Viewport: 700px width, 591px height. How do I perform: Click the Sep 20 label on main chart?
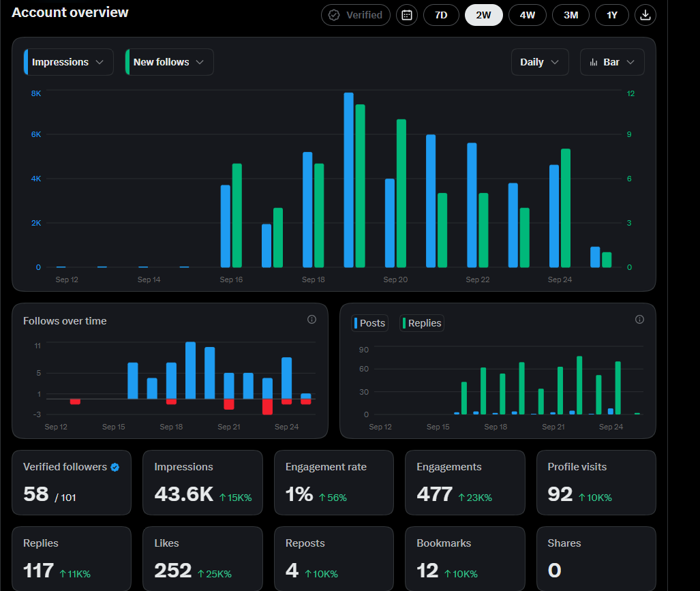coord(395,279)
